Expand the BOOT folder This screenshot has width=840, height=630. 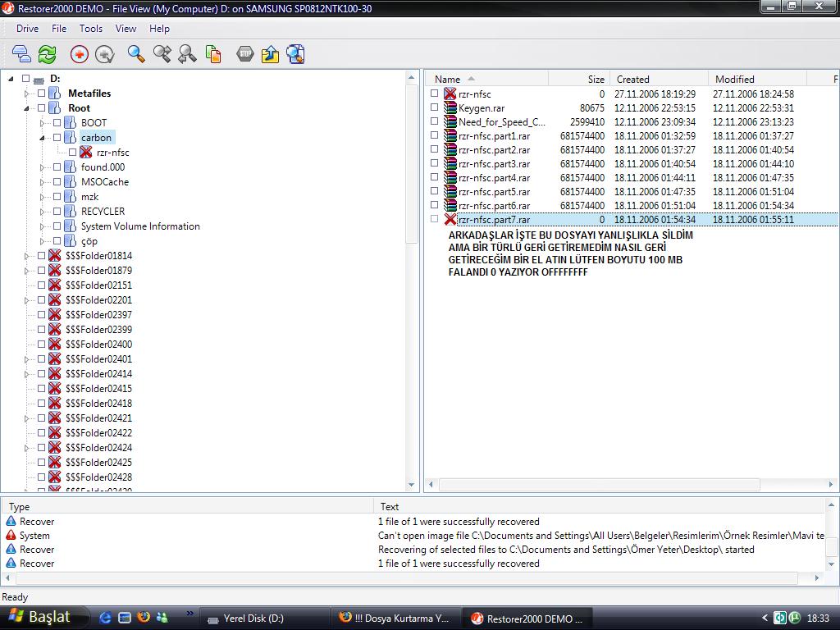click(x=43, y=123)
